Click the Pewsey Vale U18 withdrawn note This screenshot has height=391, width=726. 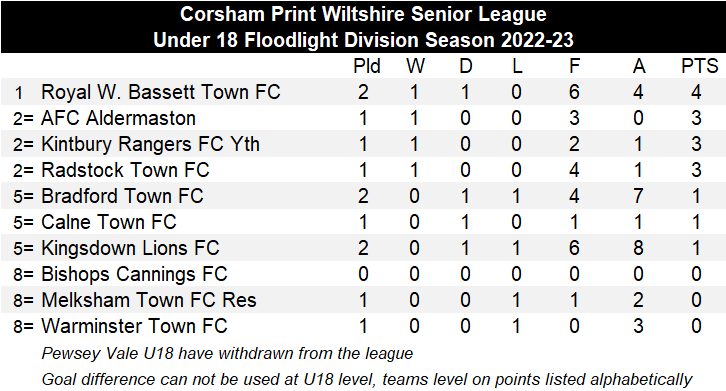(227, 353)
